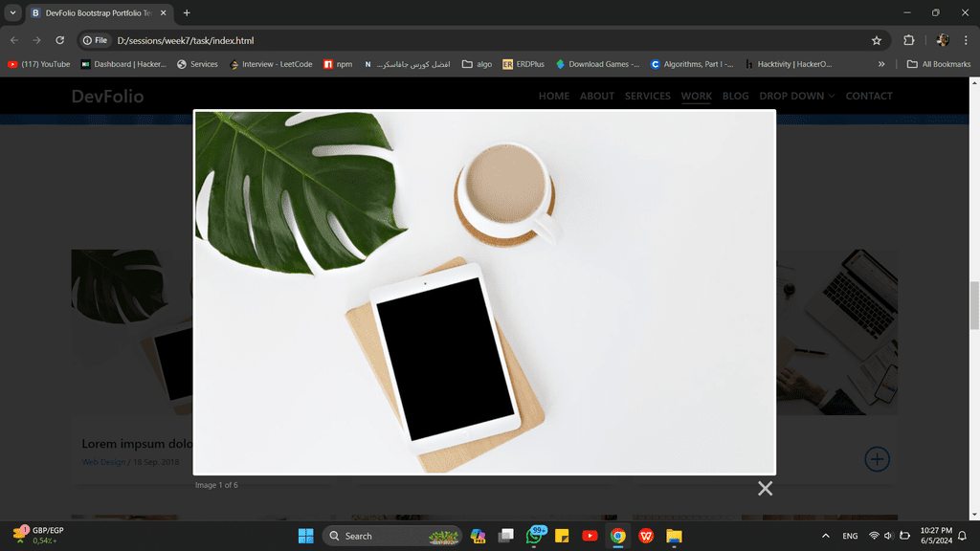Click the page vertical scrollbar thumb
Viewport: 980px width, 551px height.
pos(974,305)
